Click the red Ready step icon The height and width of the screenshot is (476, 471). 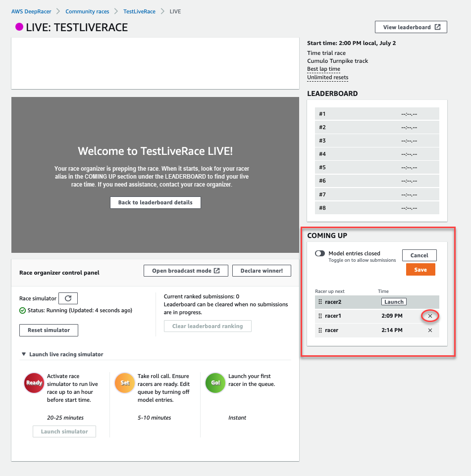[x=34, y=383]
